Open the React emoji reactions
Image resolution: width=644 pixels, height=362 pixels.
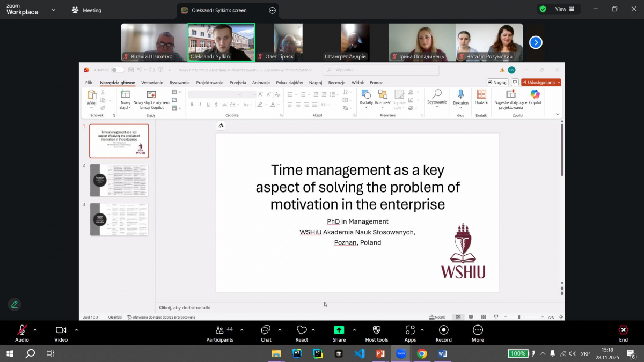click(x=302, y=330)
